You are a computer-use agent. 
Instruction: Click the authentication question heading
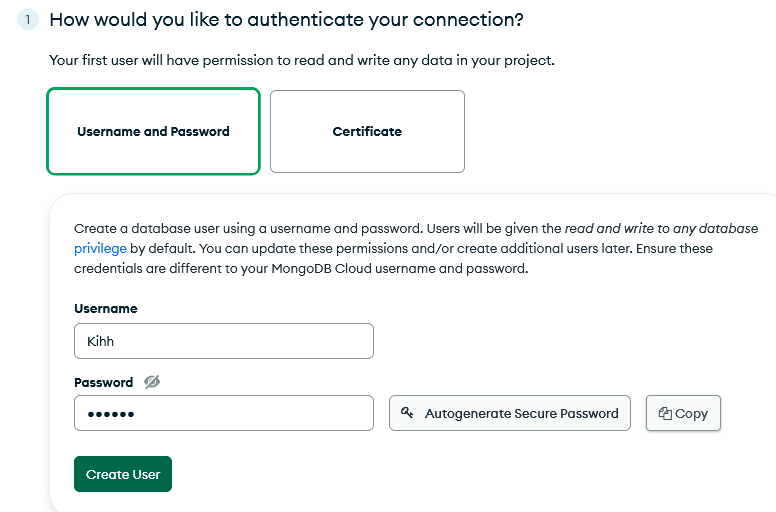(x=287, y=20)
